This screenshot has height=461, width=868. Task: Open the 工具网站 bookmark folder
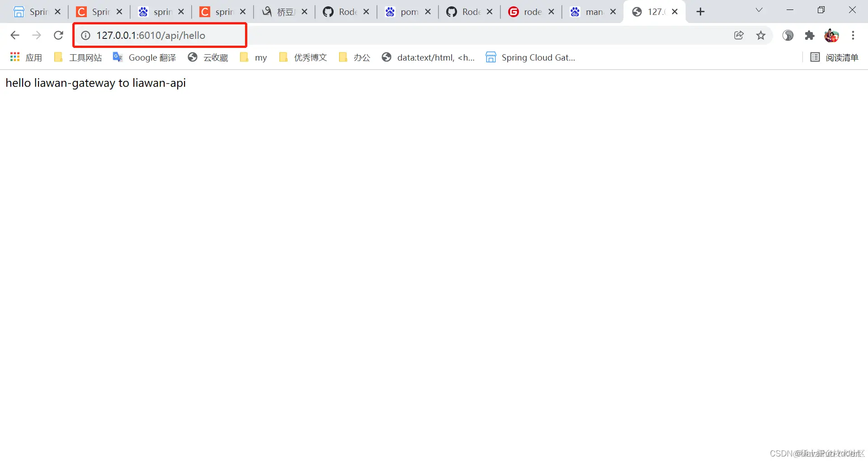(x=78, y=57)
